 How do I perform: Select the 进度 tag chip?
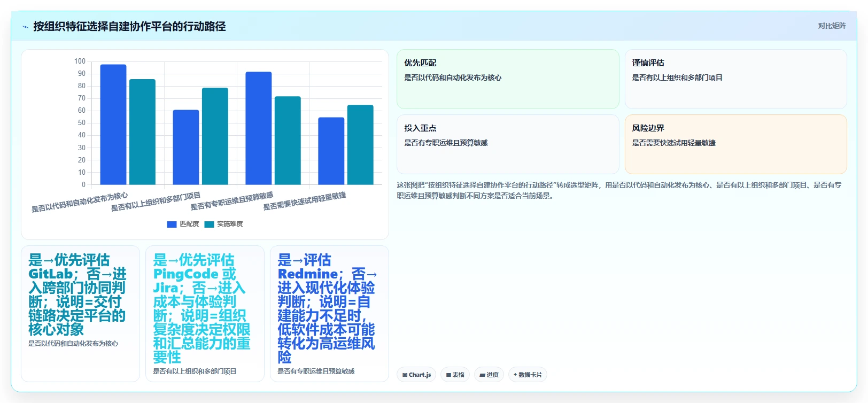point(489,375)
